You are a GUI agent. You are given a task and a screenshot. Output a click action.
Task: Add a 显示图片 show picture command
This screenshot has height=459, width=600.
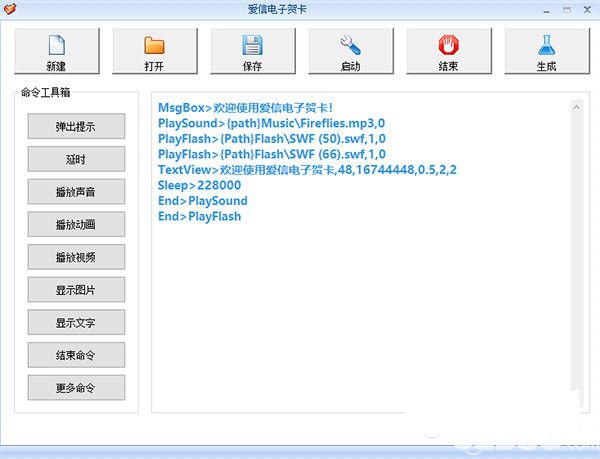coord(76,290)
